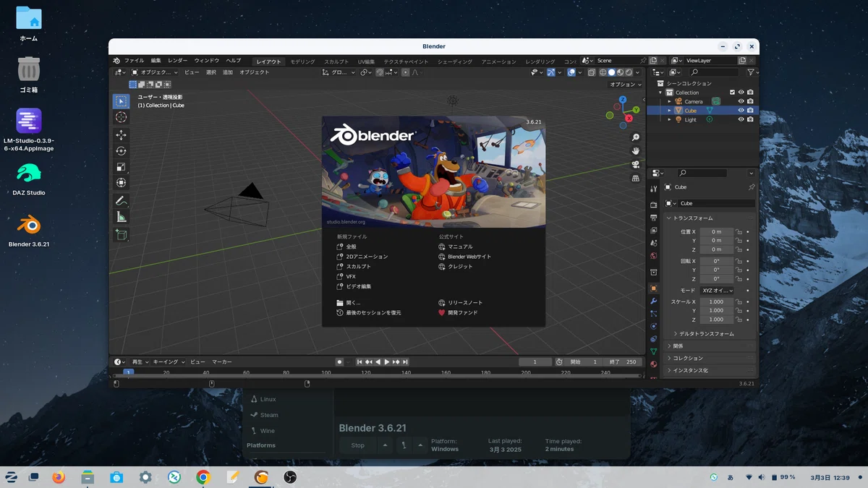Select the Transform tool
This screenshot has height=488, width=868.
click(121, 183)
